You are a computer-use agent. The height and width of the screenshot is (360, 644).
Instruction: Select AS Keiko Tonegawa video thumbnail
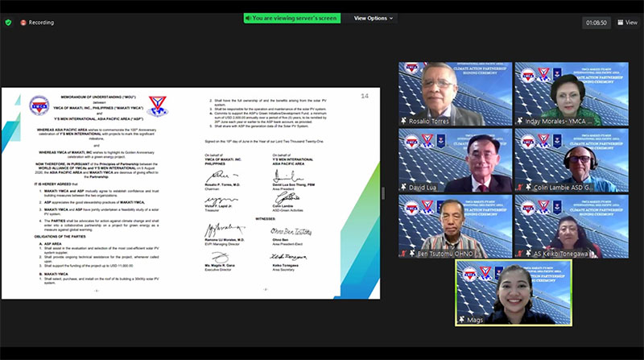(572, 226)
